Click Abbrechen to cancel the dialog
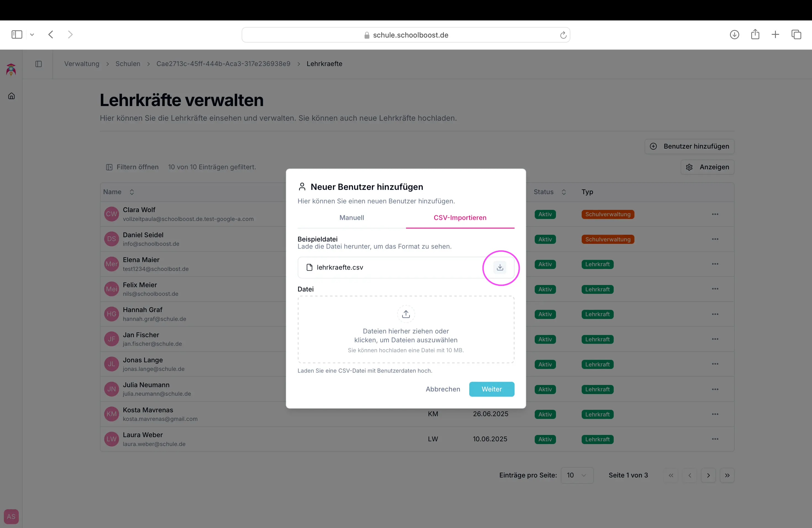Image resolution: width=812 pixels, height=528 pixels. tap(442, 389)
